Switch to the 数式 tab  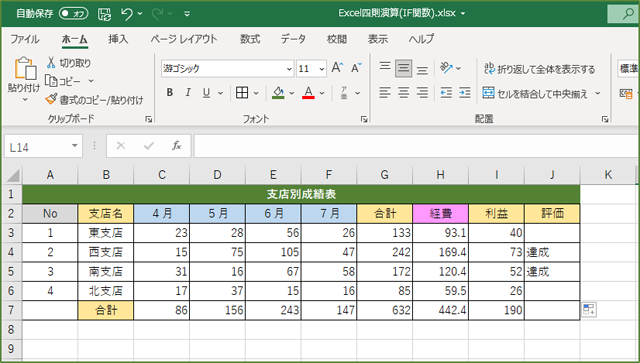pos(250,39)
